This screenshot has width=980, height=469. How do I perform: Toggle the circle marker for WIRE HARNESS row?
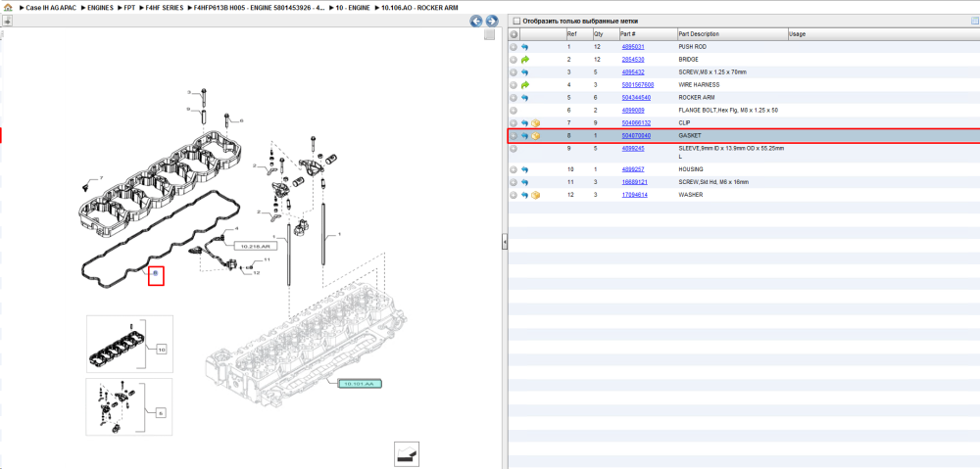pyautogui.click(x=514, y=85)
